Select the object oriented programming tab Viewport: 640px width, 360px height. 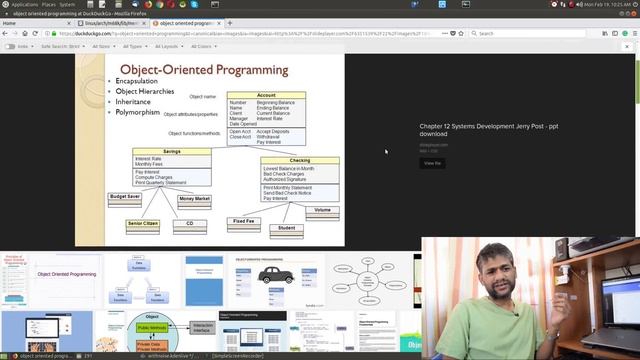pos(187,23)
